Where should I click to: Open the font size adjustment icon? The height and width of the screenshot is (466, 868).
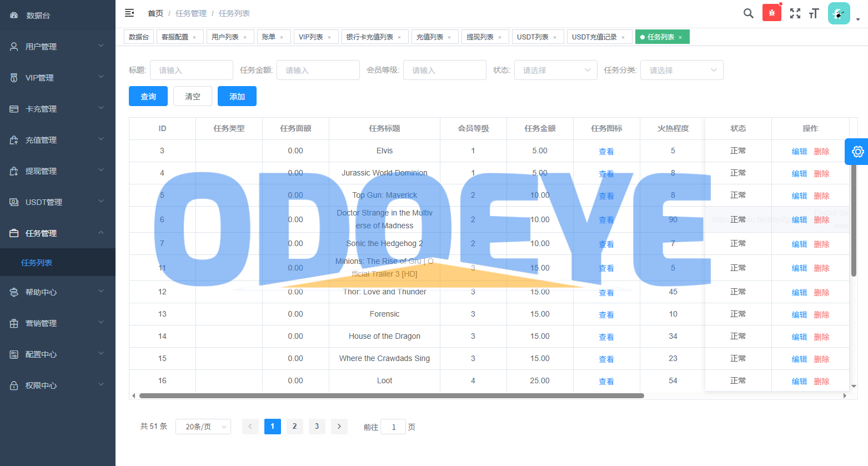[814, 13]
